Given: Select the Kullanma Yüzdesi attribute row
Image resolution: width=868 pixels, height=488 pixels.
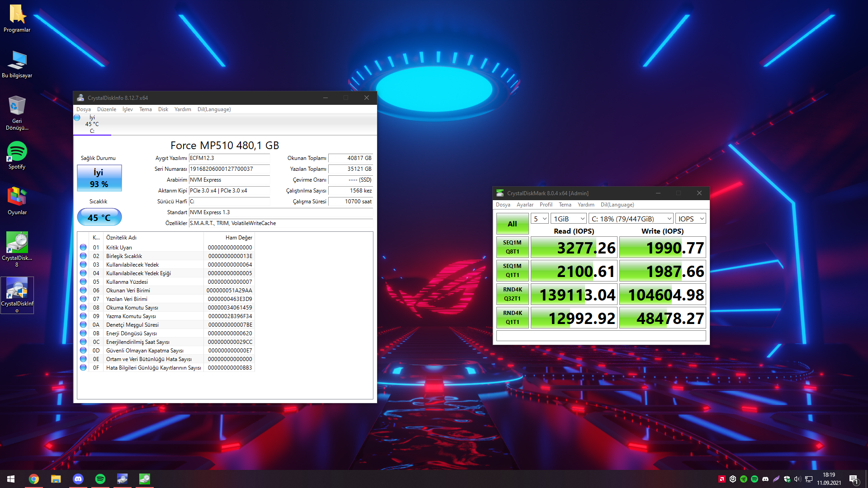Looking at the screenshot, I should pos(167,282).
